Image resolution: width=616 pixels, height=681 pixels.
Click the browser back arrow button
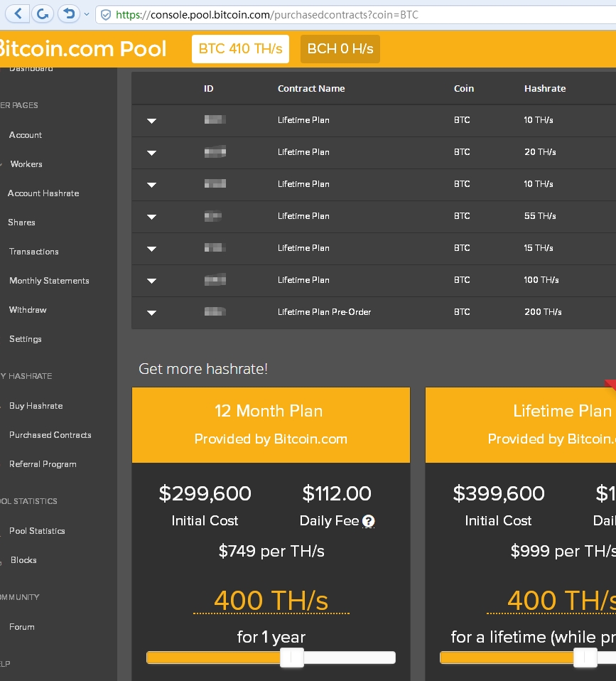tap(18, 14)
